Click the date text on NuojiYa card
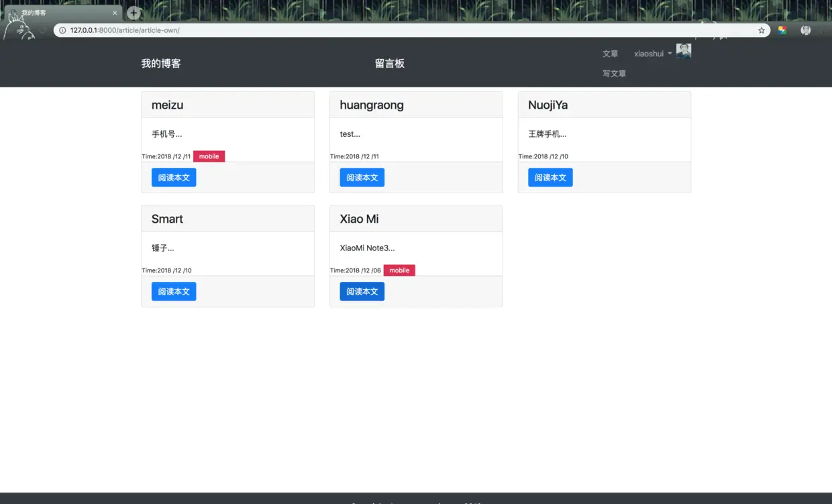The image size is (832, 504). (543, 156)
